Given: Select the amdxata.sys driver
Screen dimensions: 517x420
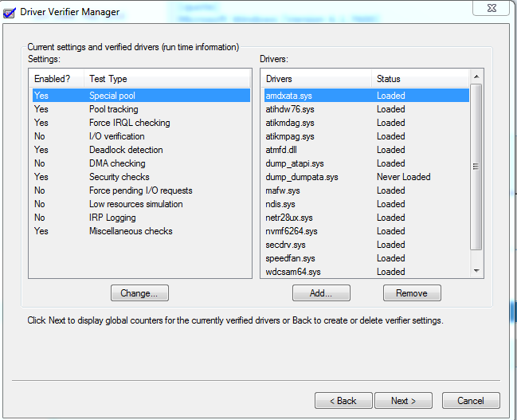Looking at the screenshot, I should tap(366, 96).
